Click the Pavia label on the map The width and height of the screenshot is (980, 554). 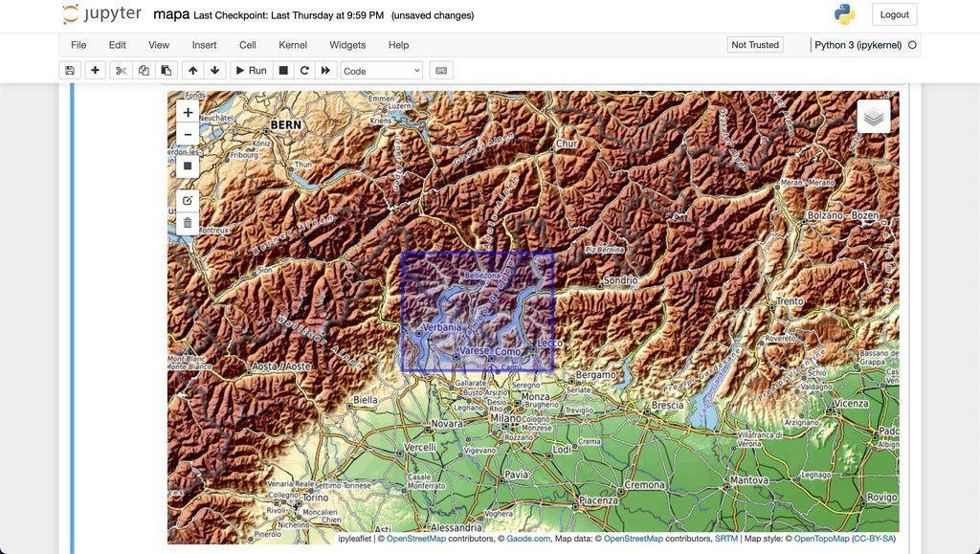[516, 475]
